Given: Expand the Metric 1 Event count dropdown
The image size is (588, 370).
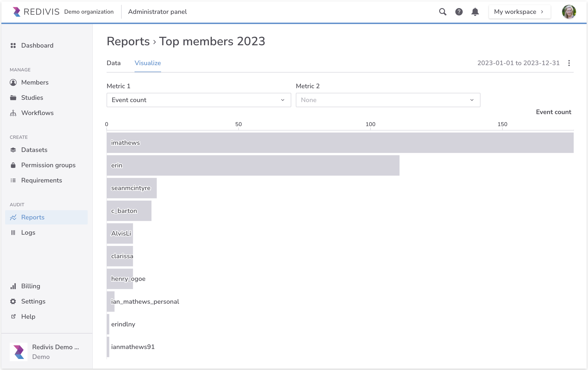Looking at the screenshot, I should (198, 100).
